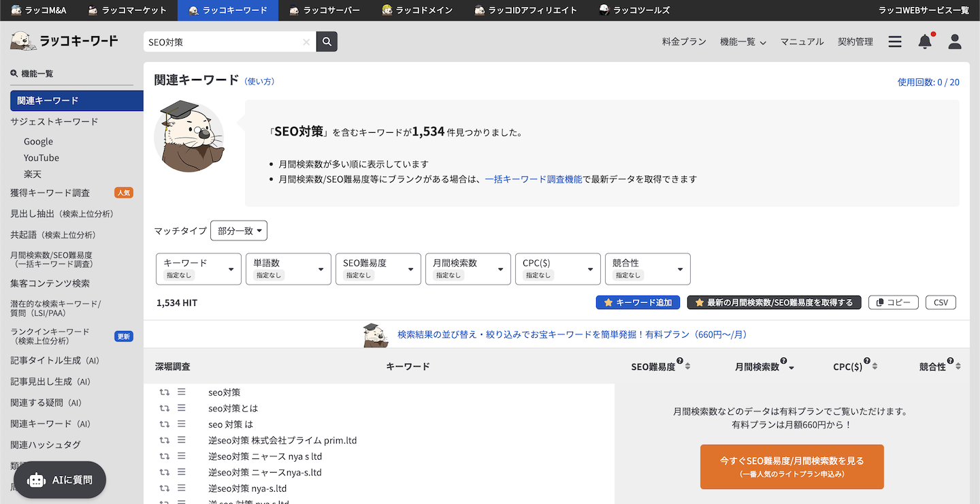
Task: Click CPC($) help question icon
Action: pos(867,361)
